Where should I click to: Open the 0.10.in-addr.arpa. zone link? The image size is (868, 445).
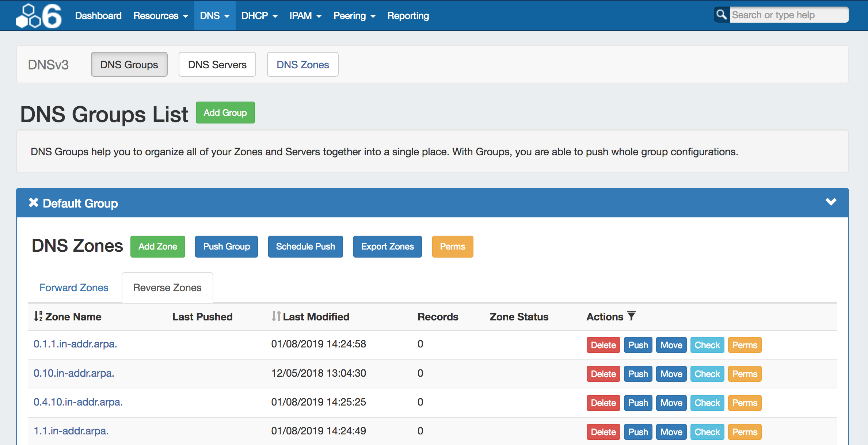point(74,373)
